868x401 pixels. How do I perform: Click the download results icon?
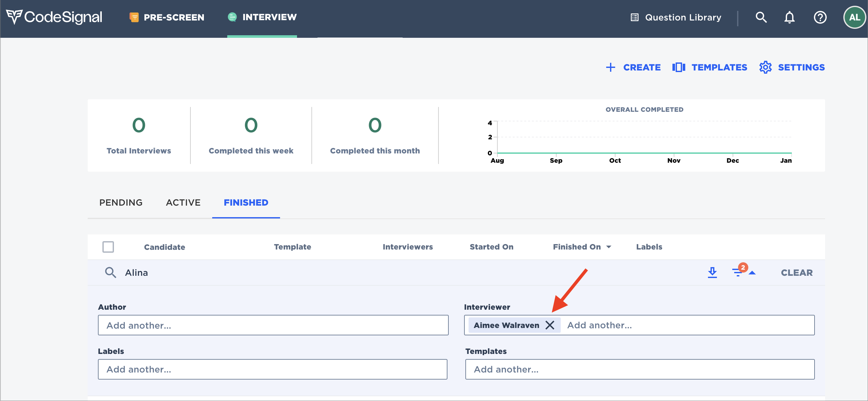(712, 272)
